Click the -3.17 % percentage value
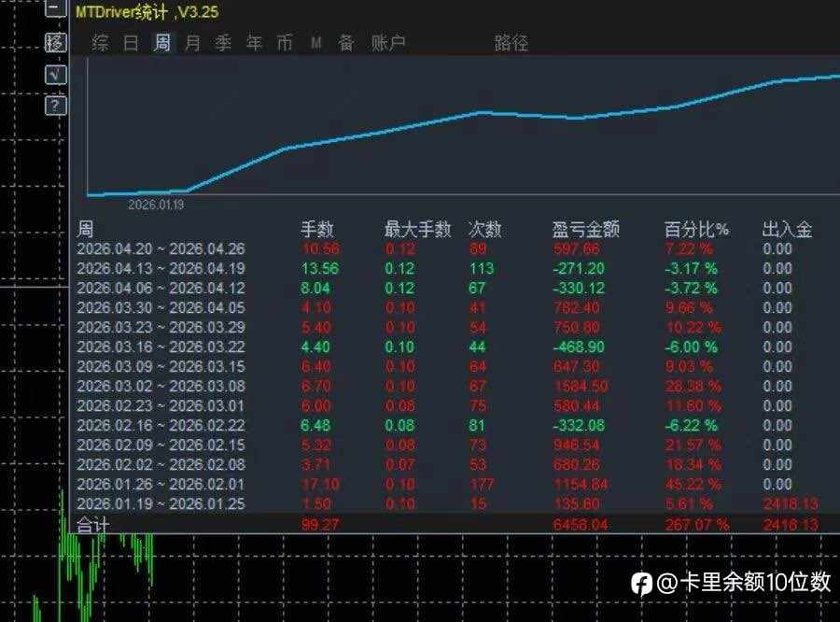840x622 pixels. (691, 268)
